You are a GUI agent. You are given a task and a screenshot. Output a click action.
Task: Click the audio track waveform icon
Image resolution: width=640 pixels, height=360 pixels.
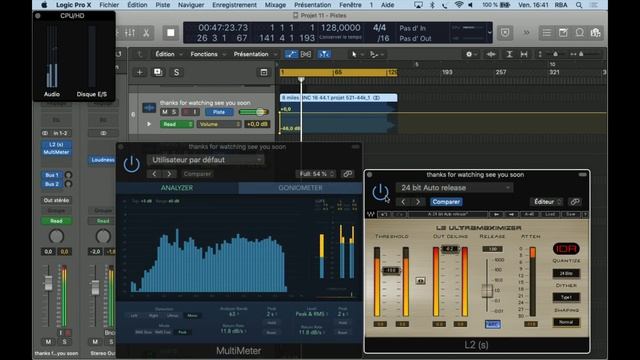click(149, 108)
